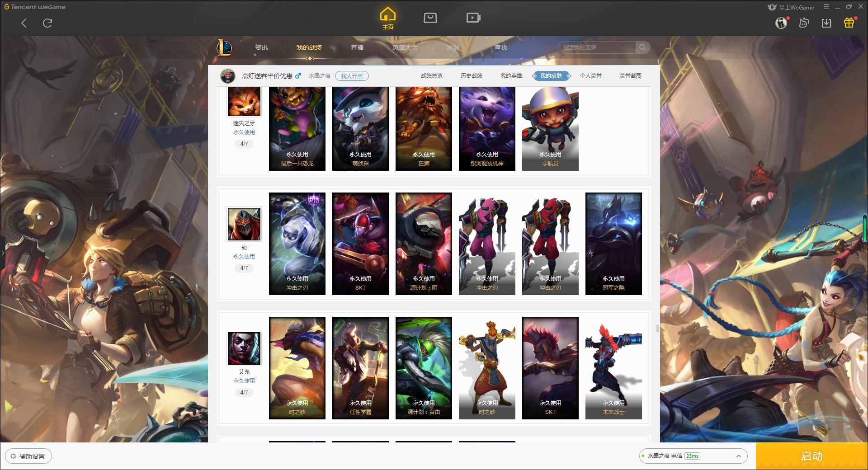This screenshot has width=868, height=470.
Task: Select Ekko's SKT skin thumbnail
Action: [x=550, y=368]
